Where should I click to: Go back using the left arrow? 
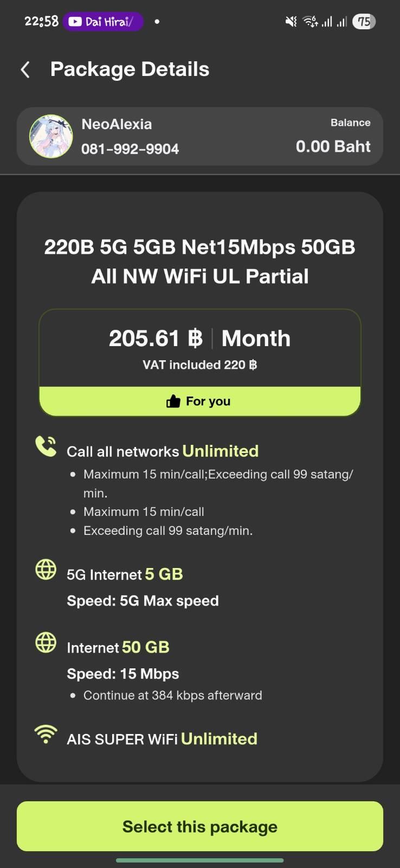tap(25, 69)
